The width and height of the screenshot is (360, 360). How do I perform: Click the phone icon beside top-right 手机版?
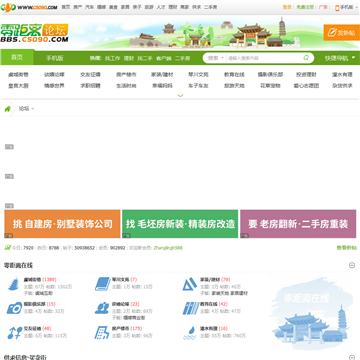pyautogui.click(x=337, y=7)
